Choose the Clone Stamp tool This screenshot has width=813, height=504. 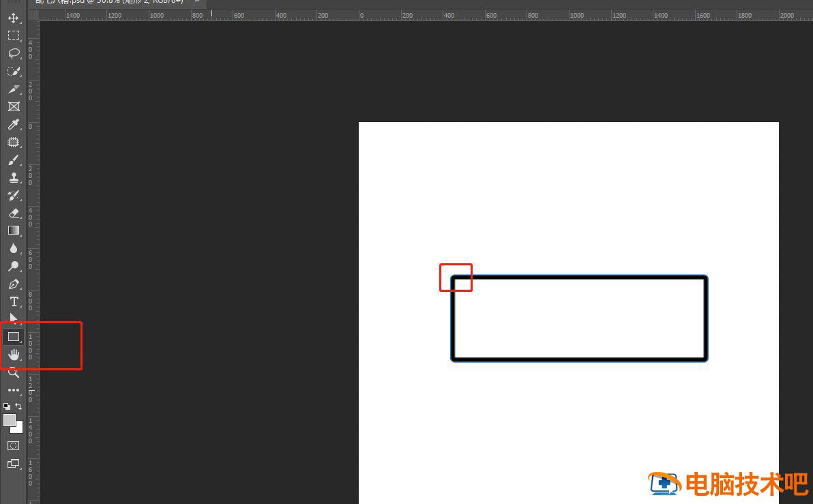click(13, 178)
